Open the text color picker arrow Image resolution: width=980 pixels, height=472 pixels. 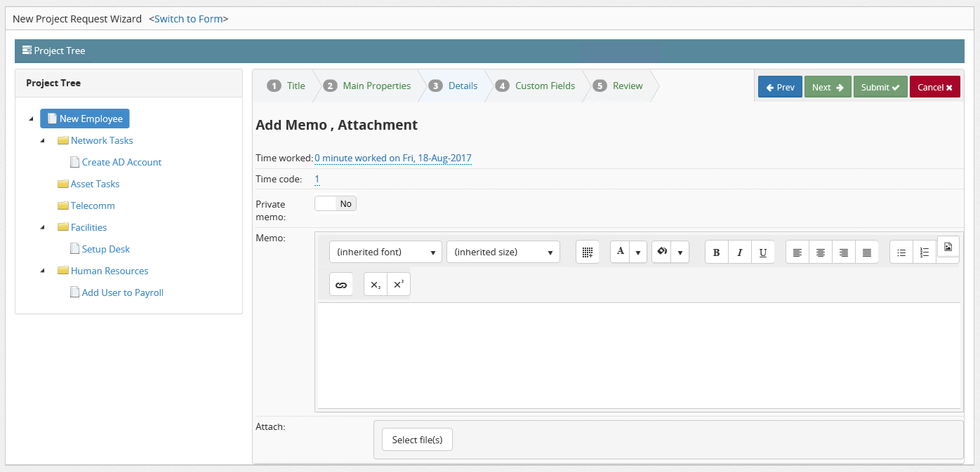(637, 252)
